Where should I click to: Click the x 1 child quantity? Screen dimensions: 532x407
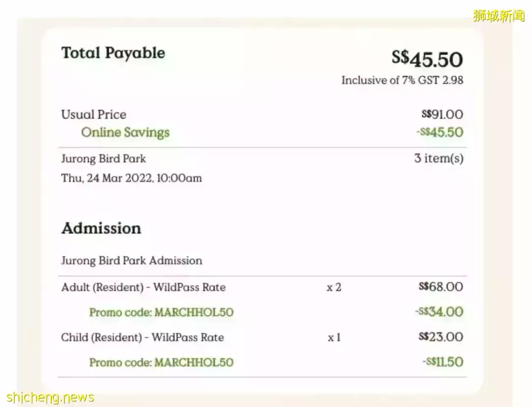(334, 338)
